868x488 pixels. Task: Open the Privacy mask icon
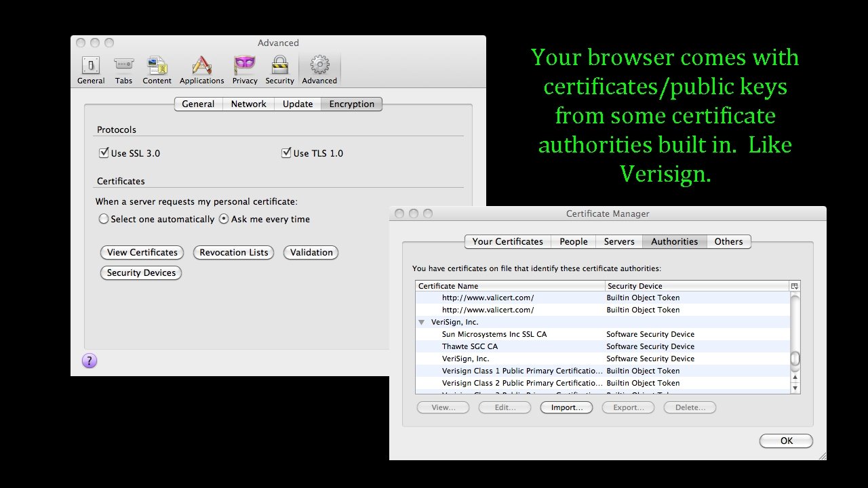point(244,68)
